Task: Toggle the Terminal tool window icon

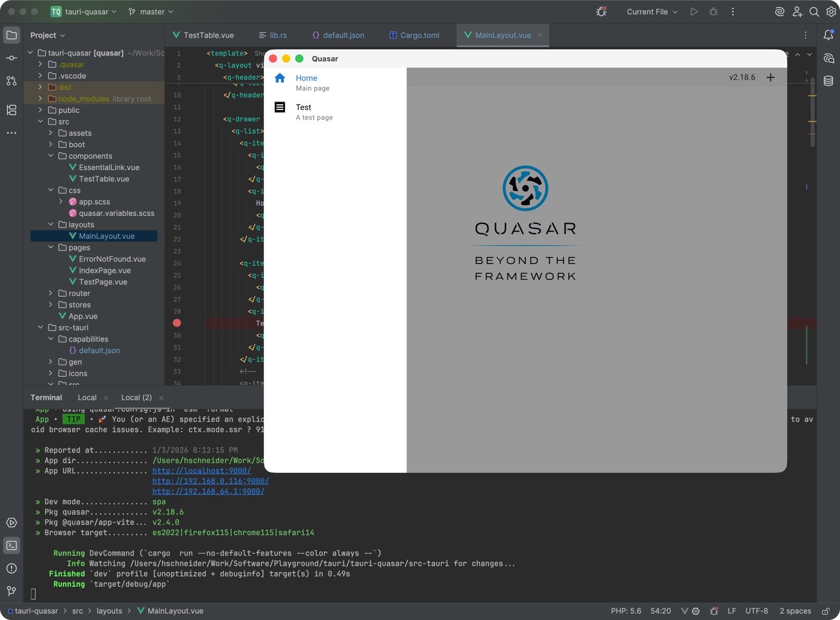Action: pos(11,546)
